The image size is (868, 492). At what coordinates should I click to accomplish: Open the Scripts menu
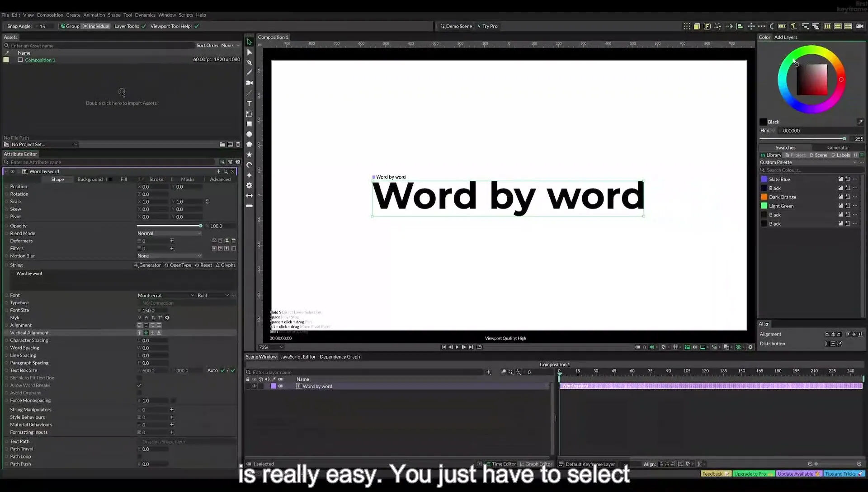pos(185,15)
